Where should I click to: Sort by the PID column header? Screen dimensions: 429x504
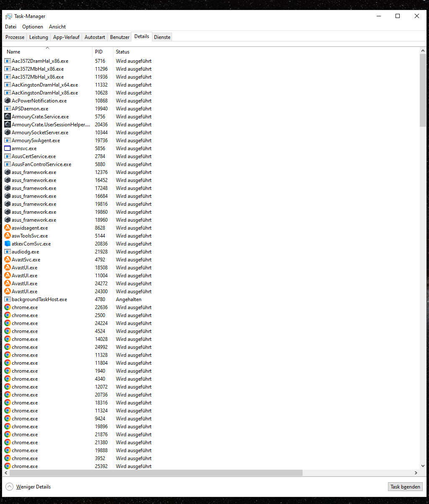[103, 52]
